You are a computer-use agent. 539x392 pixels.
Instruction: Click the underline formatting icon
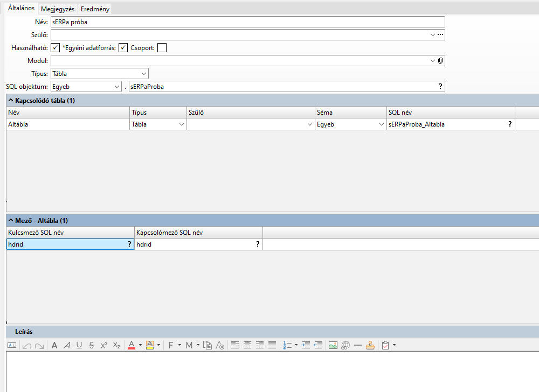pyautogui.click(x=79, y=346)
